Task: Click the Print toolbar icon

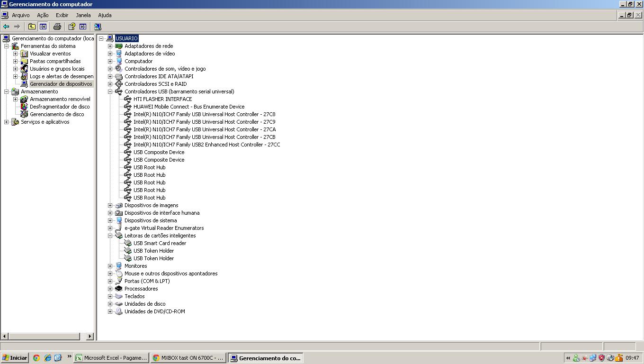Action: 57,27
